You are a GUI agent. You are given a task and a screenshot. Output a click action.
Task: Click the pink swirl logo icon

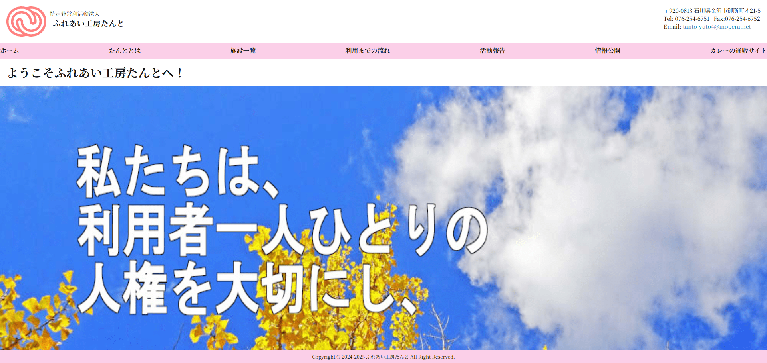(26, 22)
